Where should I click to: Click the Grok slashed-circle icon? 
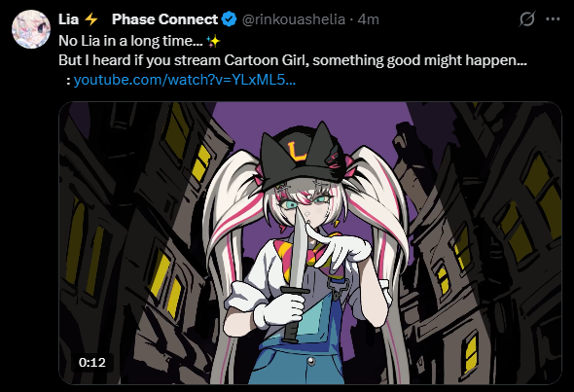526,19
